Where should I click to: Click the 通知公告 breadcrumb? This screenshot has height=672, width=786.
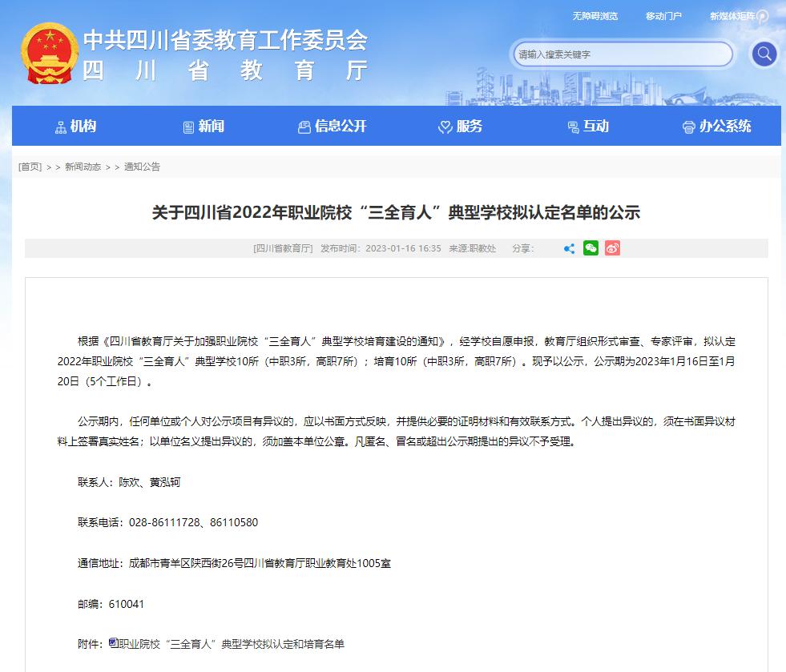(x=142, y=167)
